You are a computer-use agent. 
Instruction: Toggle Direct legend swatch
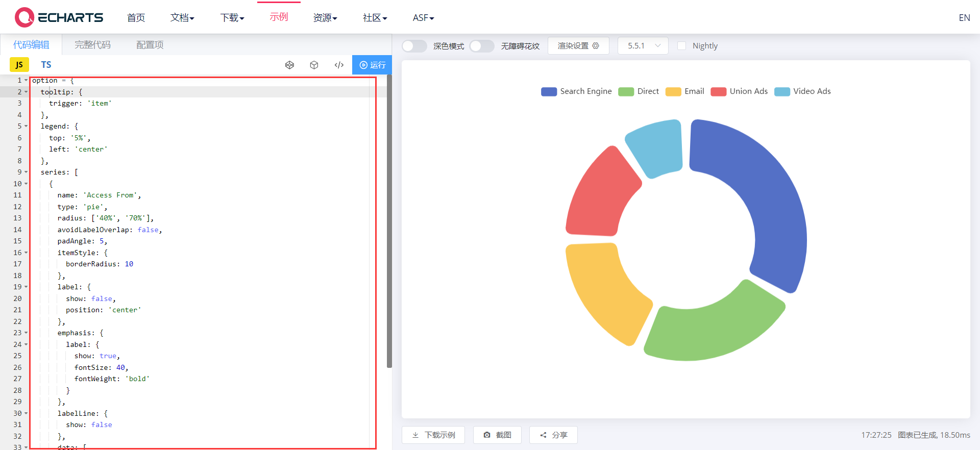pos(626,91)
